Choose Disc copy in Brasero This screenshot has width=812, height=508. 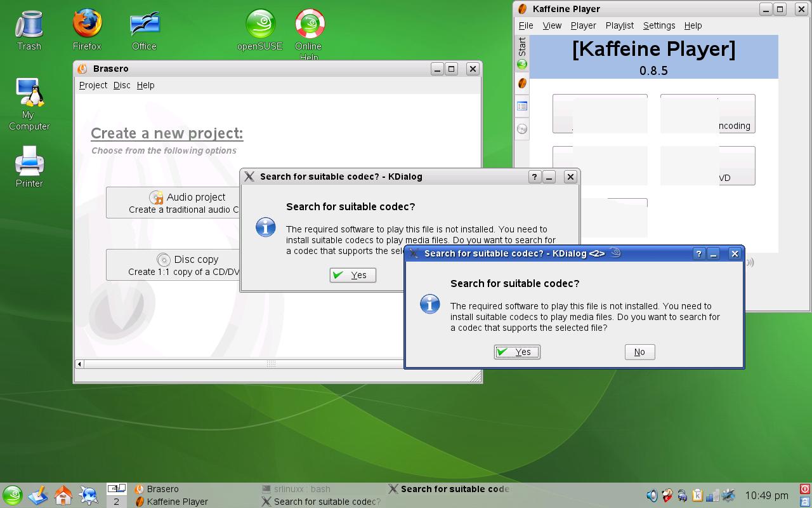173,265
